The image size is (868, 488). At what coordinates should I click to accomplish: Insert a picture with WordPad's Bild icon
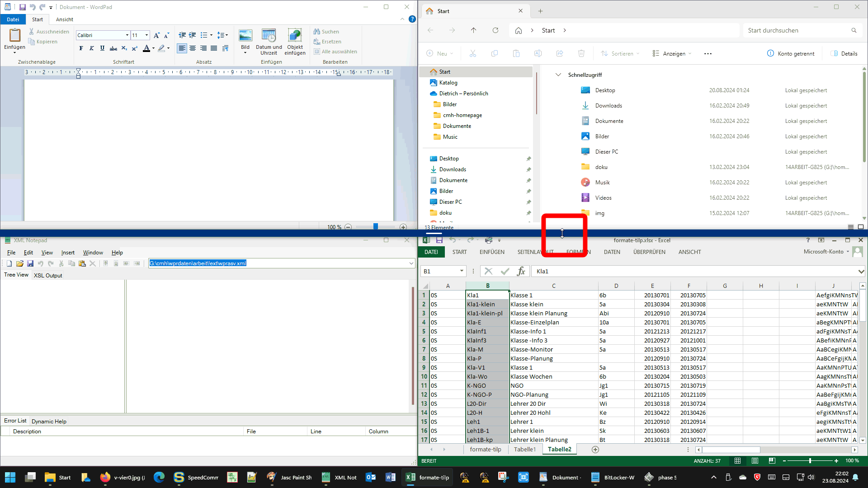pyautogui.click(x=245, y=36)
